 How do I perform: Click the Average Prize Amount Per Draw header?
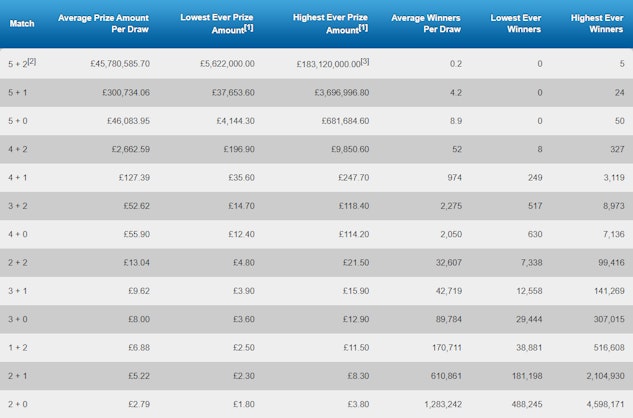click(x=103, y=23)
